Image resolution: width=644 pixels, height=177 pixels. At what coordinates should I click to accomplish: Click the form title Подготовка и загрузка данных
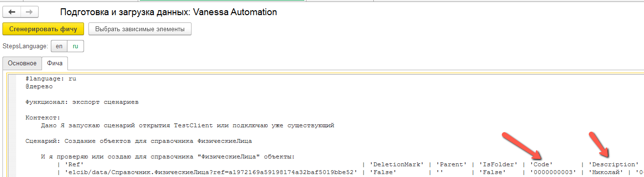[x=169, y=12]
